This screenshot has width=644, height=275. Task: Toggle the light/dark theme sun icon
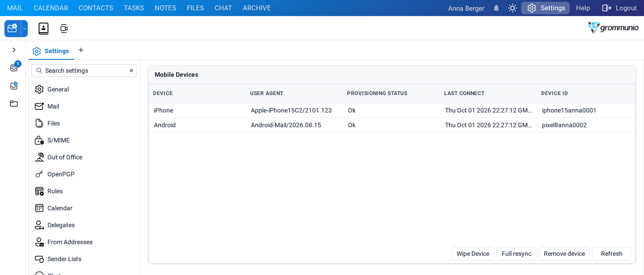pos(513,8)
